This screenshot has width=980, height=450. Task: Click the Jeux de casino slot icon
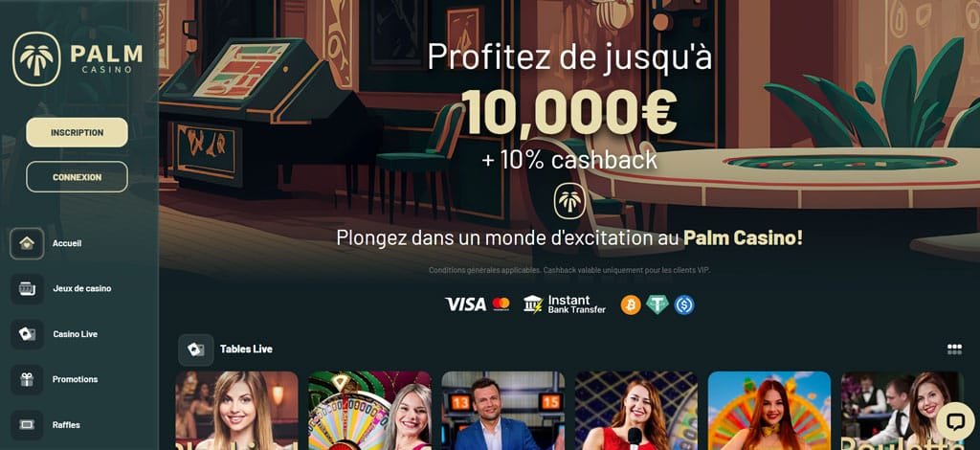(27, 289)
